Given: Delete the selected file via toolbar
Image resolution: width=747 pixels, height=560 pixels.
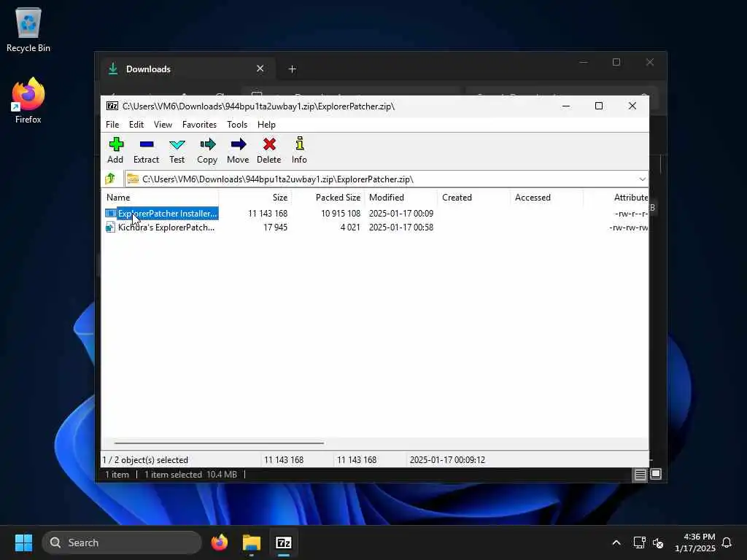Looking at the screenshot, I should click(x=268, y=150).
